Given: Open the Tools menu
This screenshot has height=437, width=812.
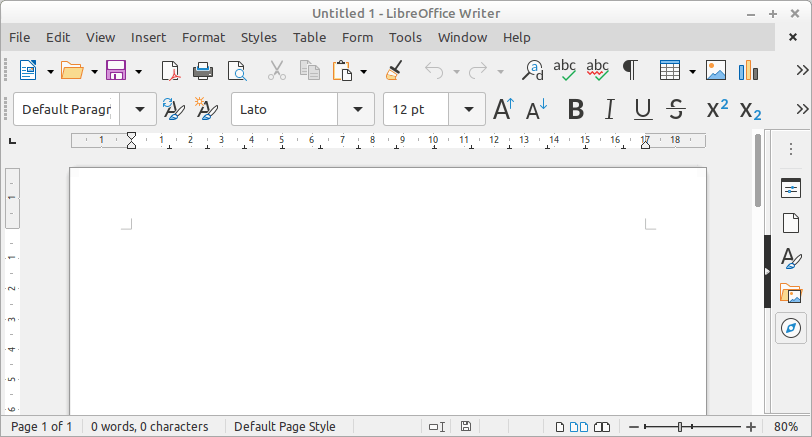Looking at the screenshot, I should point(405,37).
